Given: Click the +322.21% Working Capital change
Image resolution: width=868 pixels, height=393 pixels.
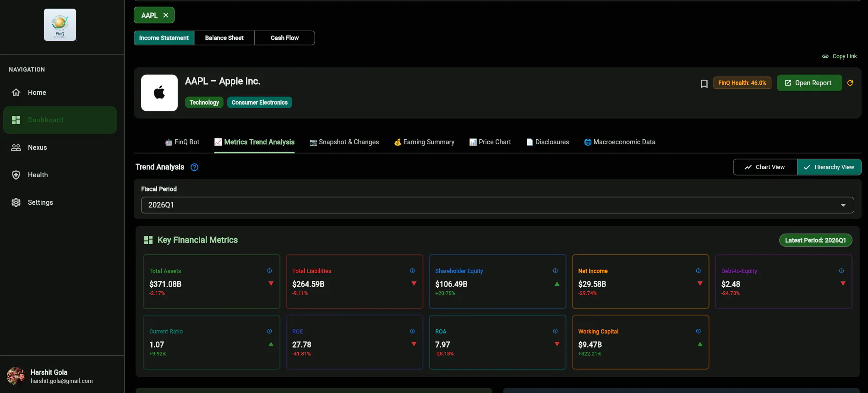Looking at the screenshot, I should 590,354.
